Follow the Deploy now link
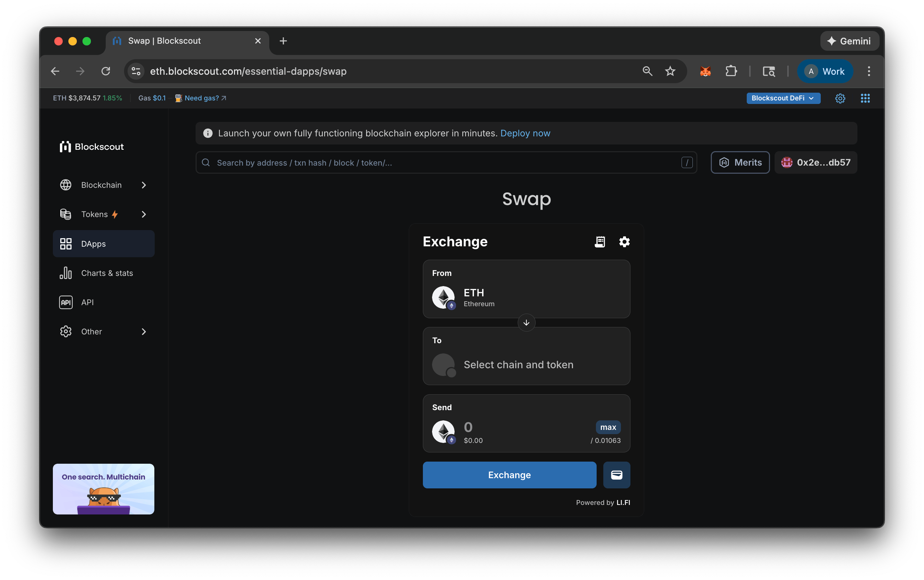This screenshot has height=580, width=924. [x=525, y=133]
